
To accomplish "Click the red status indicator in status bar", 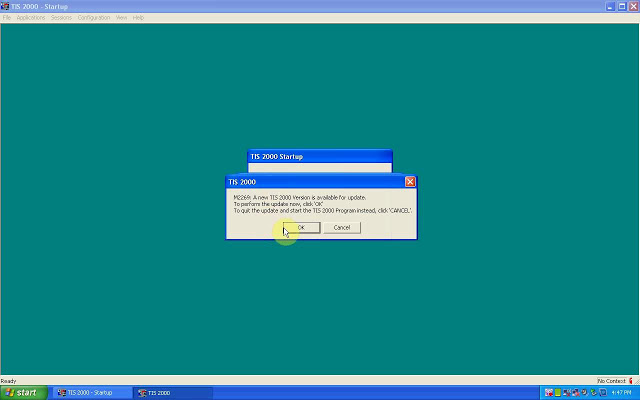I will click(x=631, y=381).
